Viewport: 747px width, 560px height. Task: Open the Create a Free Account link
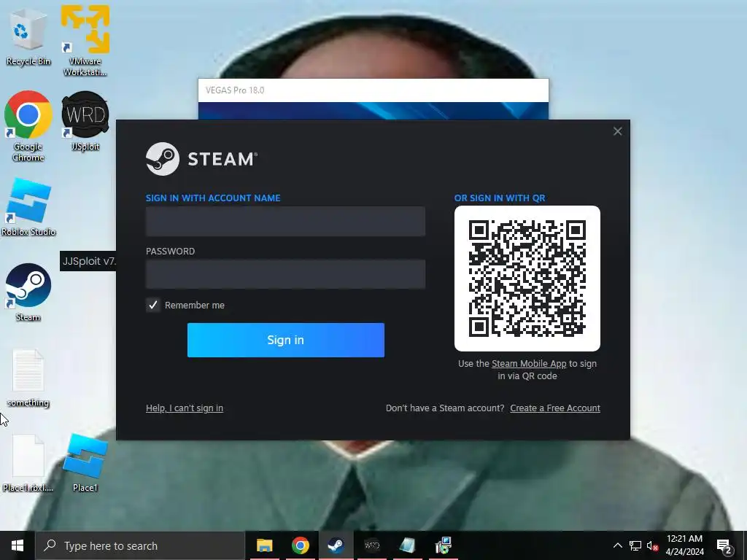click(x=555, y=408)
